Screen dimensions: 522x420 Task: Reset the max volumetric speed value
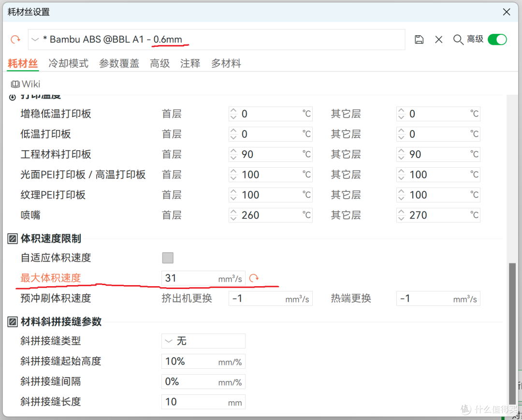click(254, 278)
